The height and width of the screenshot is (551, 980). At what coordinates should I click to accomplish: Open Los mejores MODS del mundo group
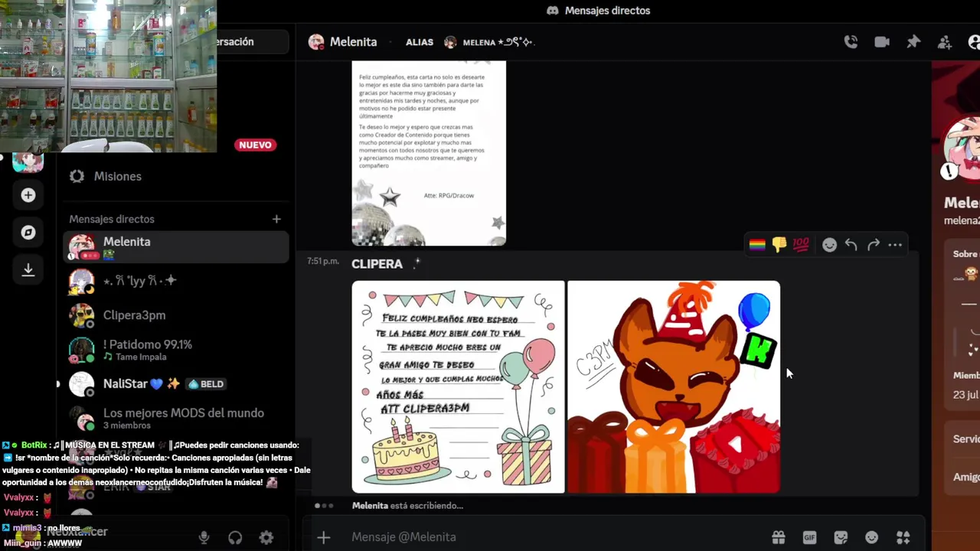[175, 418]
